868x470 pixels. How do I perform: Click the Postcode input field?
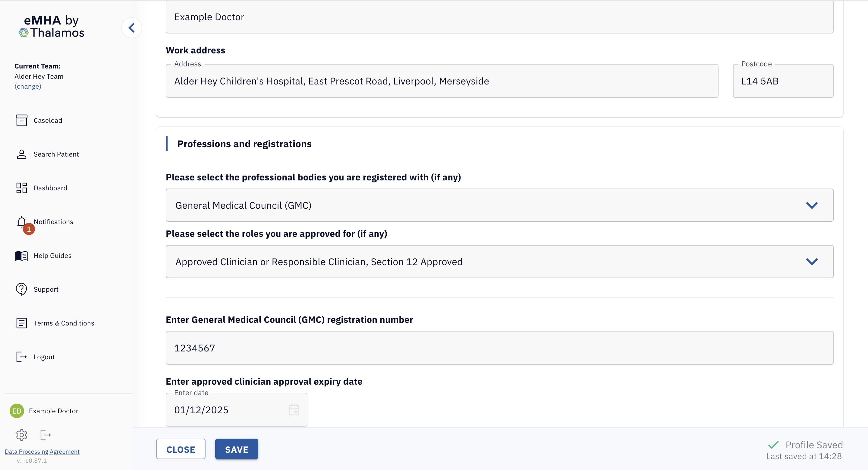pos(783,81)
